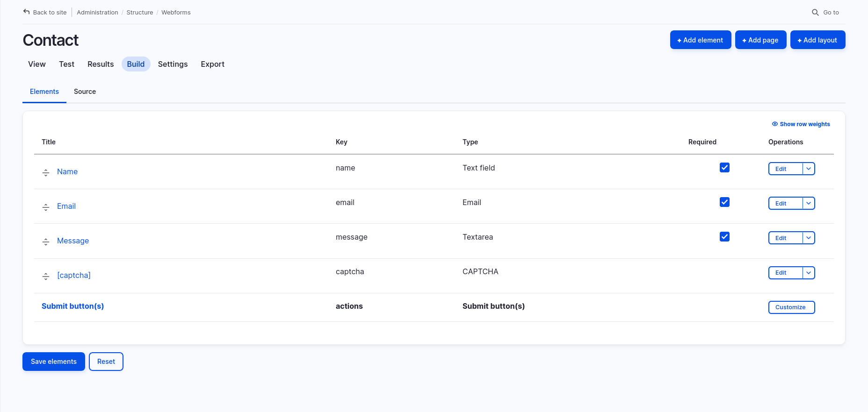This screenshot has height=412, width=868.
Task: Click the Back to site arrow icon
Action: (26, 12)
